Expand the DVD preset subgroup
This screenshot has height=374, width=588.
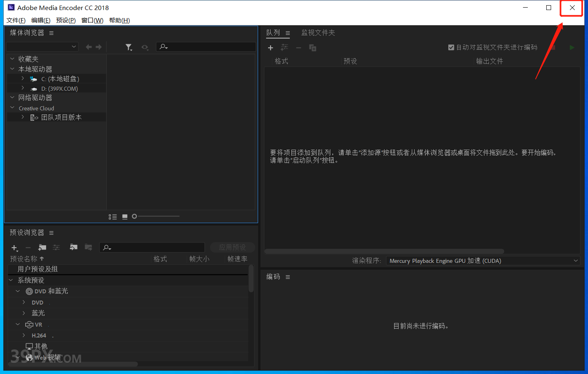[x=24, y=302]
